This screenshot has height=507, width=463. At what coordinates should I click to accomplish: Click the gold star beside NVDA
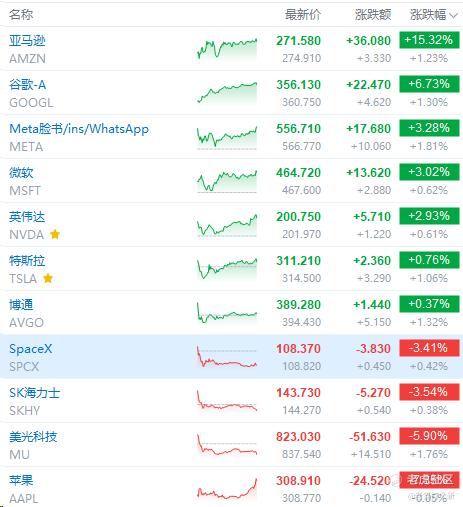tap(55, 234)
